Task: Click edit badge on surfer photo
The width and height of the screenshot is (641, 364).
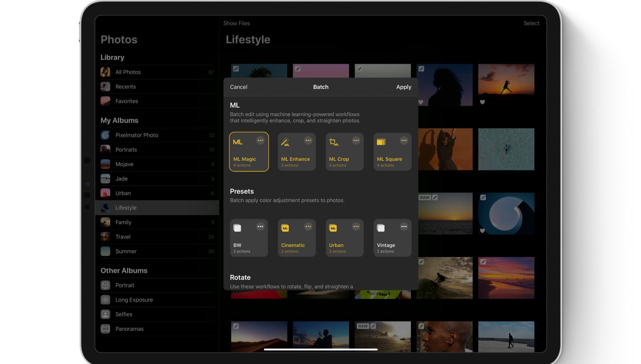Action: click(x=421, y=262)
